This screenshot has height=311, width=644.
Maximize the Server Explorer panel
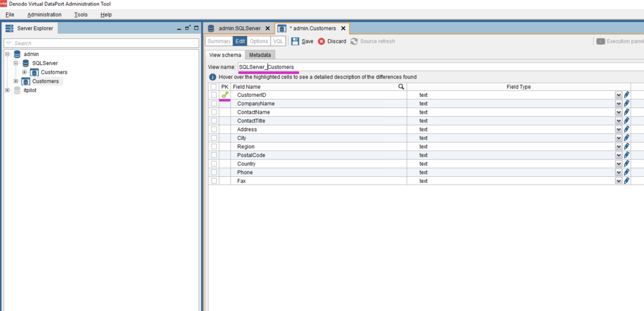tap(196, 28)
